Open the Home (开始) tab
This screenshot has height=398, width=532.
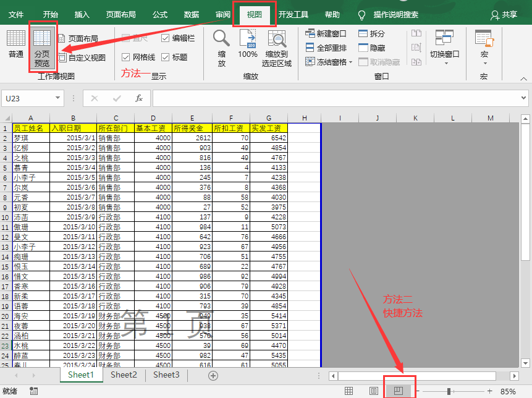click(x=50, y=15)
